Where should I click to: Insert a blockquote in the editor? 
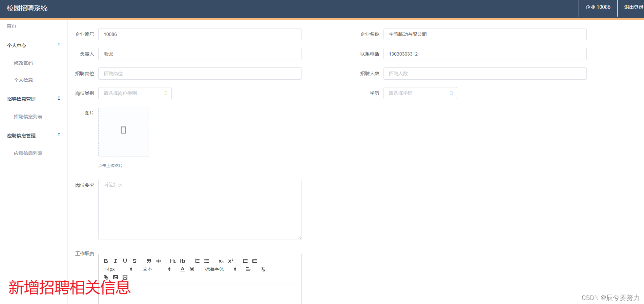[x=149, y=261]
